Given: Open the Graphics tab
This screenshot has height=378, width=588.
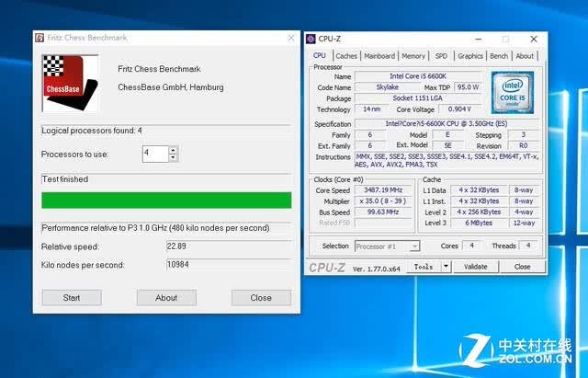Looking at the screenshot, I should click(470, 56).
